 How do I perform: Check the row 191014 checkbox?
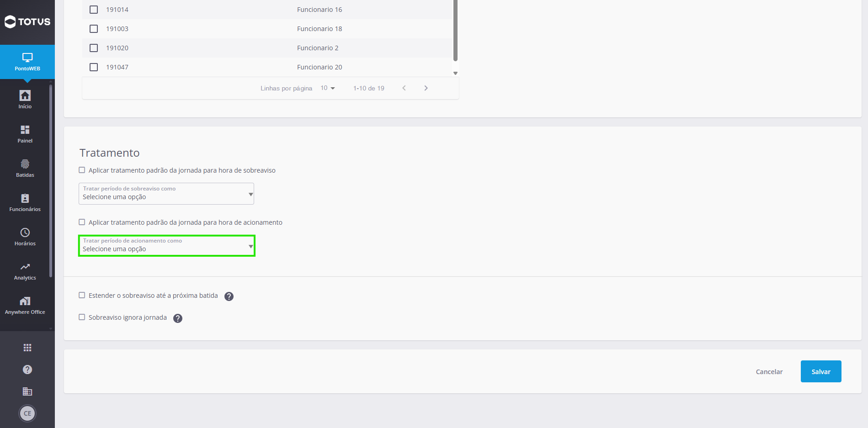tap(94, 10)
